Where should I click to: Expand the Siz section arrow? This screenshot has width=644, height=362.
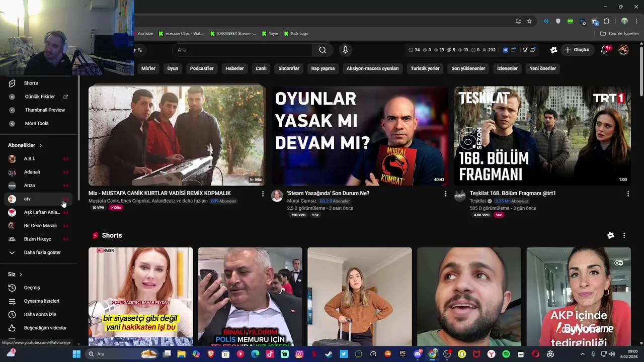[x=21, y=275]
